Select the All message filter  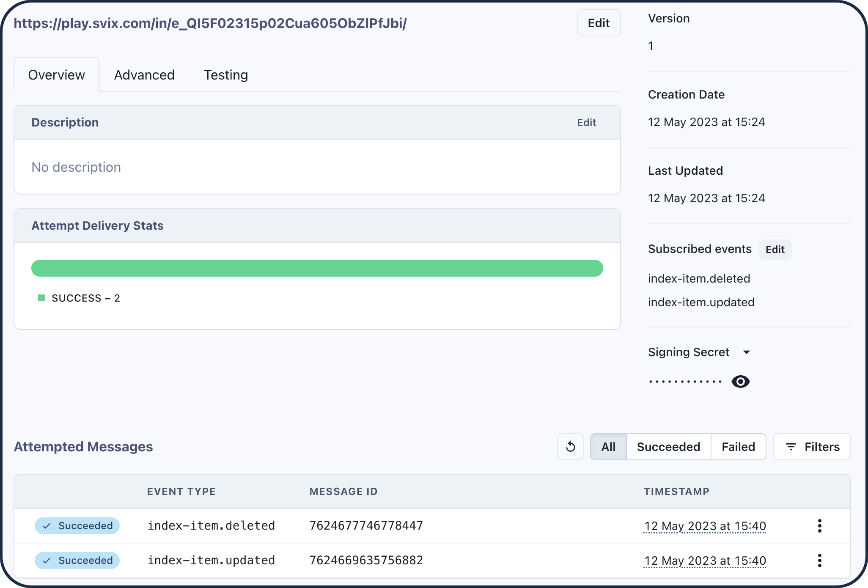[608, 447]
